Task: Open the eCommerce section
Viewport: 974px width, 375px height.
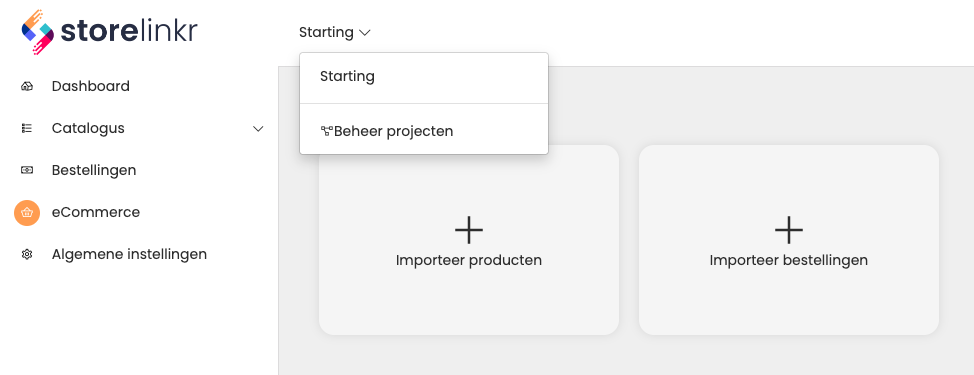Action: [x=96, y=212]
